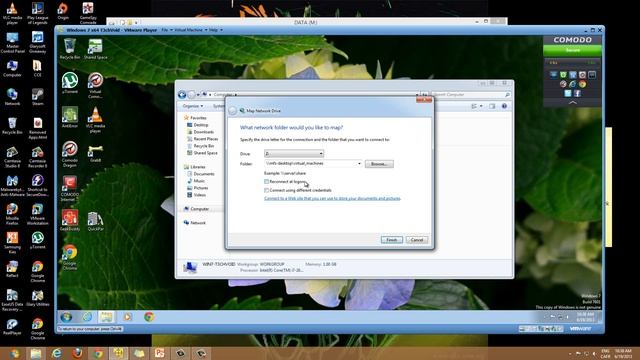Open Explorer's Organize dropdown

coord(193,106)
